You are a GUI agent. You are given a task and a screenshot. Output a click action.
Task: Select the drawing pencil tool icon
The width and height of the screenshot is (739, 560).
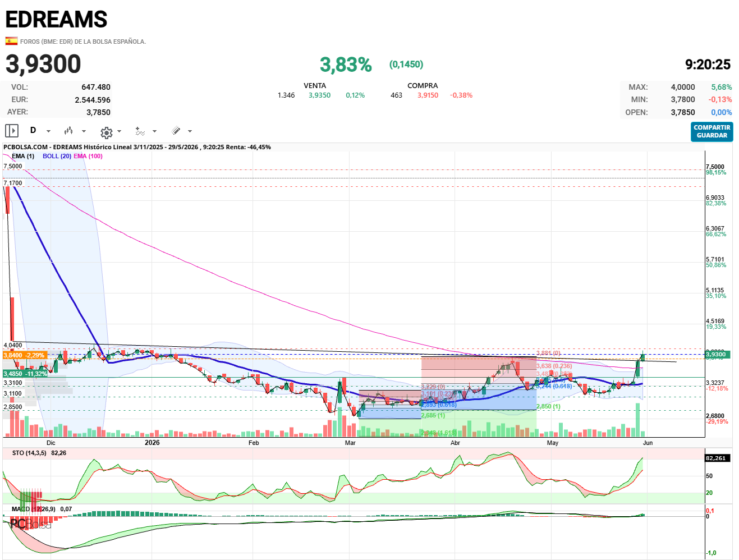pyautogui.click(x=176, y=131)
